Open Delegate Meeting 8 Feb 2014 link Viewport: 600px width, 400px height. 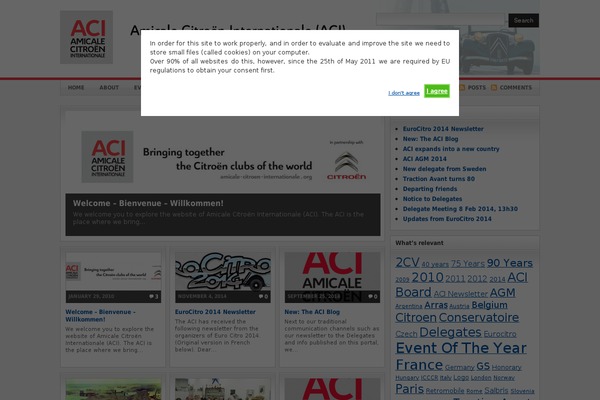point(460,209)
